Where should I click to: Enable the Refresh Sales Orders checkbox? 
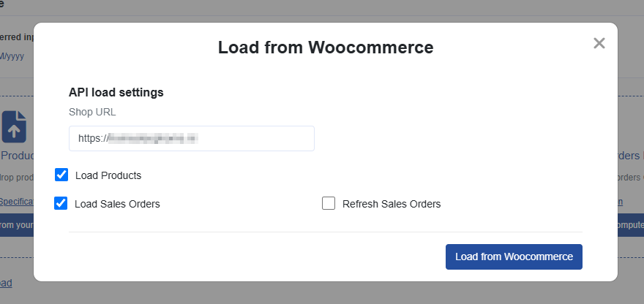(329, 204)
